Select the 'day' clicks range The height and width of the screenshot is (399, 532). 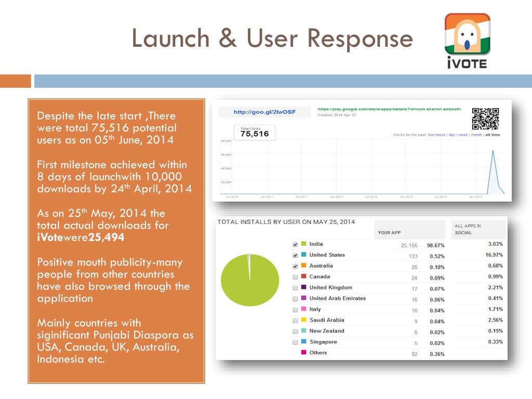coord(451,135)
